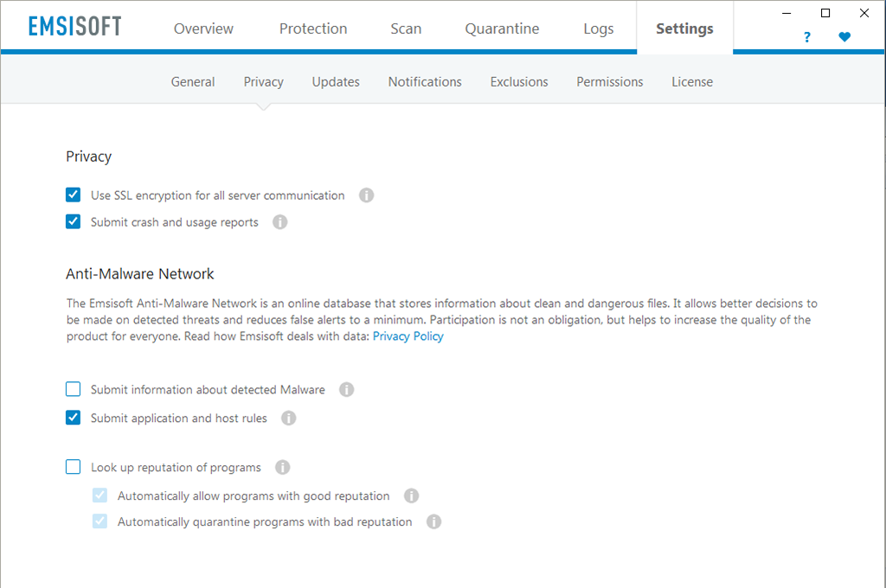Image resolution: width=886 pixels, height=588 pixels.
Task: Click the blue heart icon
Action: (844, 37)
